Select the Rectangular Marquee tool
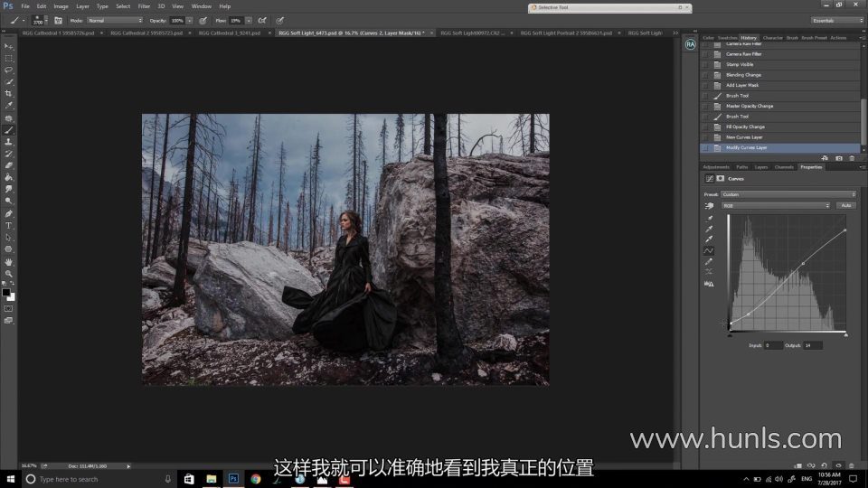 (x=8, y=58)
